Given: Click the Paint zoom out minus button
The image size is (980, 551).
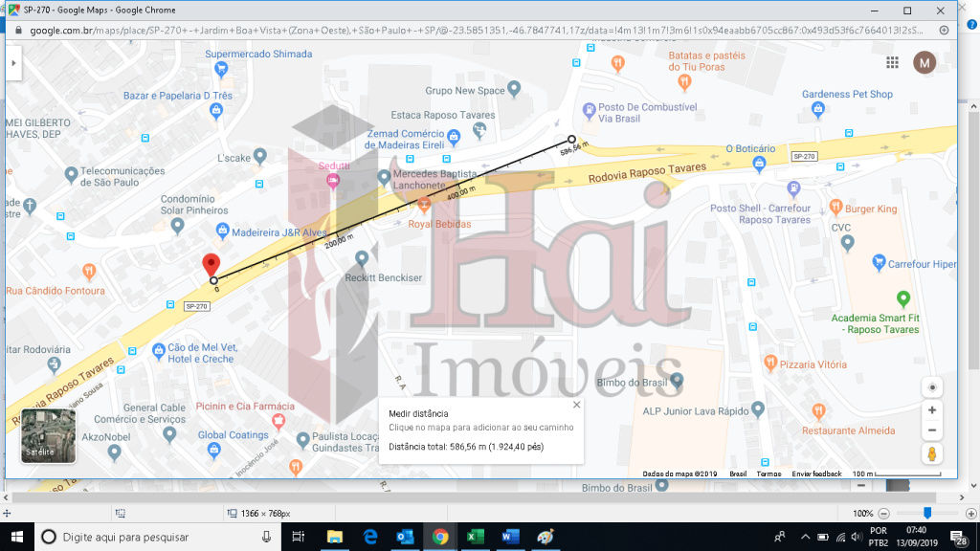Looking at the screenshot, I should coord(883,514).
